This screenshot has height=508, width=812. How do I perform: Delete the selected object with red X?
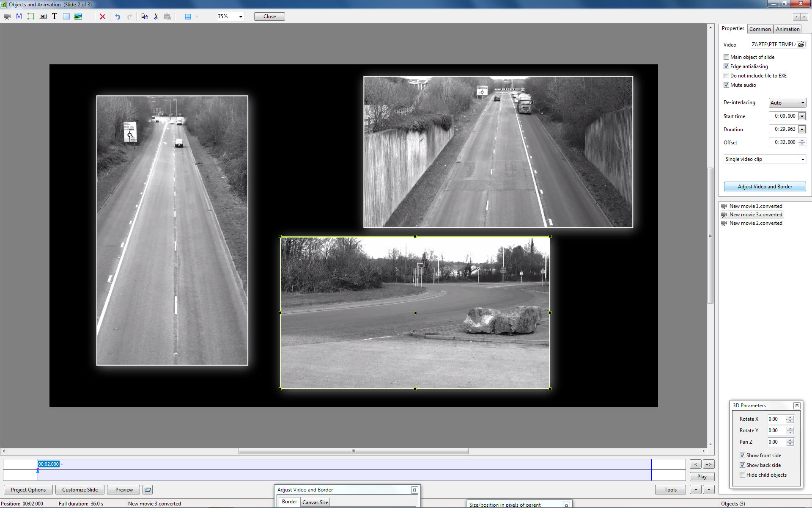(102, 17)
